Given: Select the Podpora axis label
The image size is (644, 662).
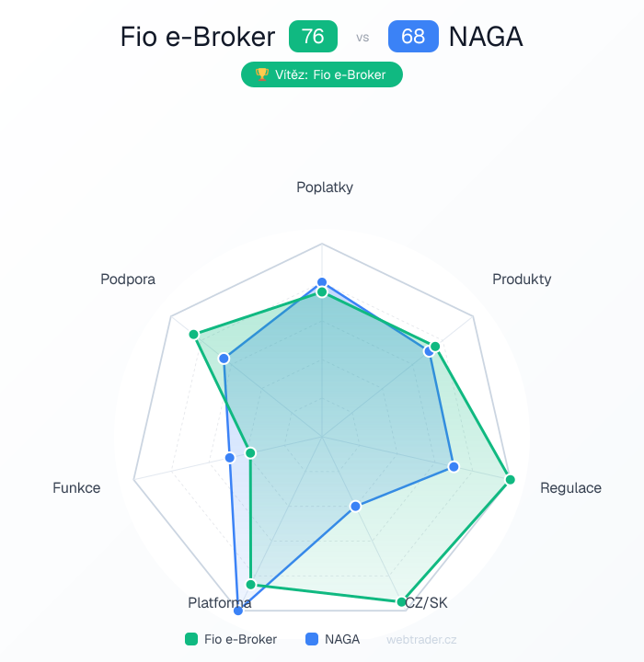Looking at the screenshot, I should coord(128,279).
